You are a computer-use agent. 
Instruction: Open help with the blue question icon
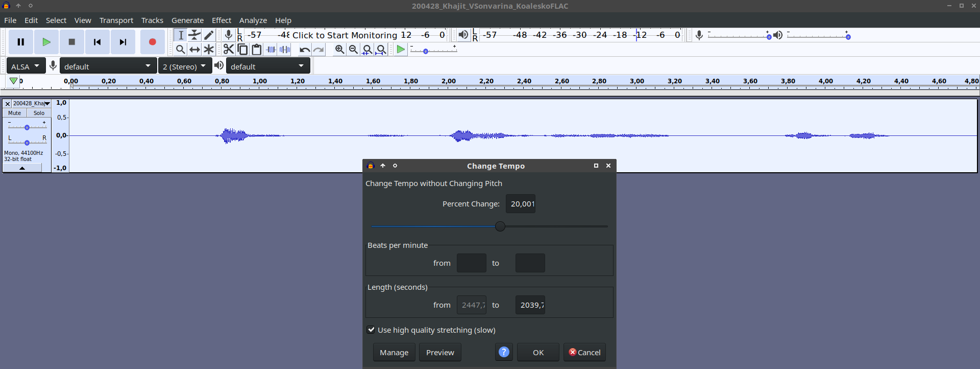tap(504, 352)
